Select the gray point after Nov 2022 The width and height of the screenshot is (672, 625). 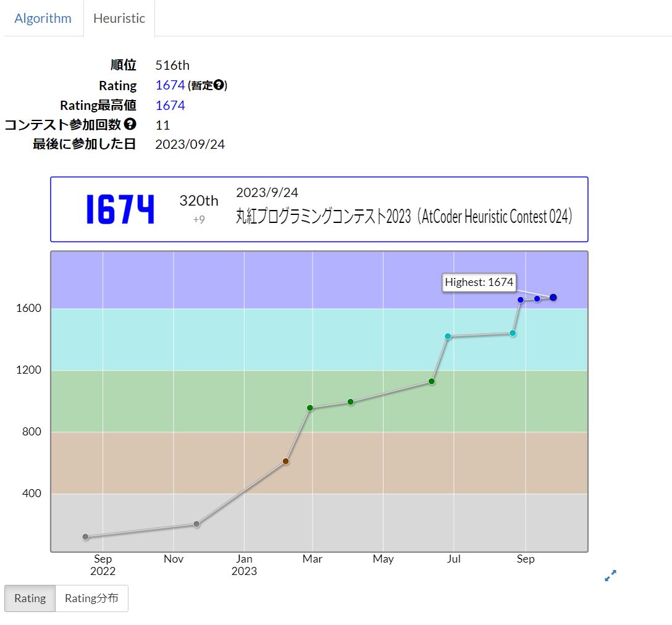(196, 524)
